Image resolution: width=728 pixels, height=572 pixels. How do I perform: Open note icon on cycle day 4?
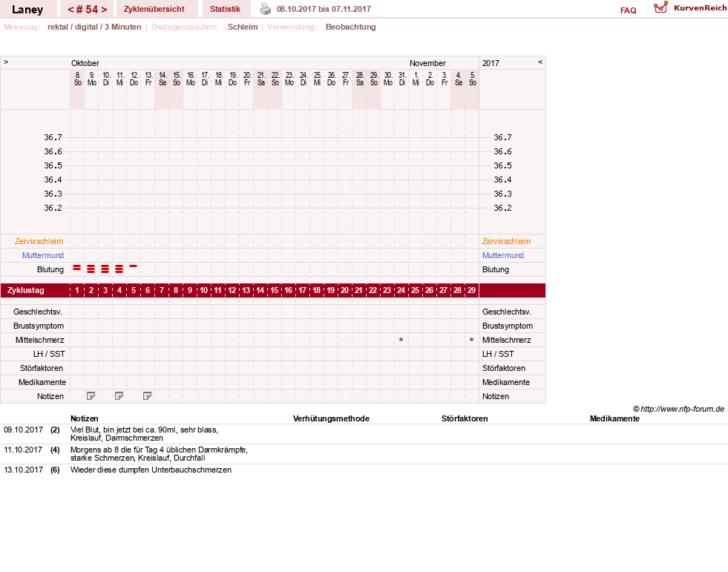119,396
